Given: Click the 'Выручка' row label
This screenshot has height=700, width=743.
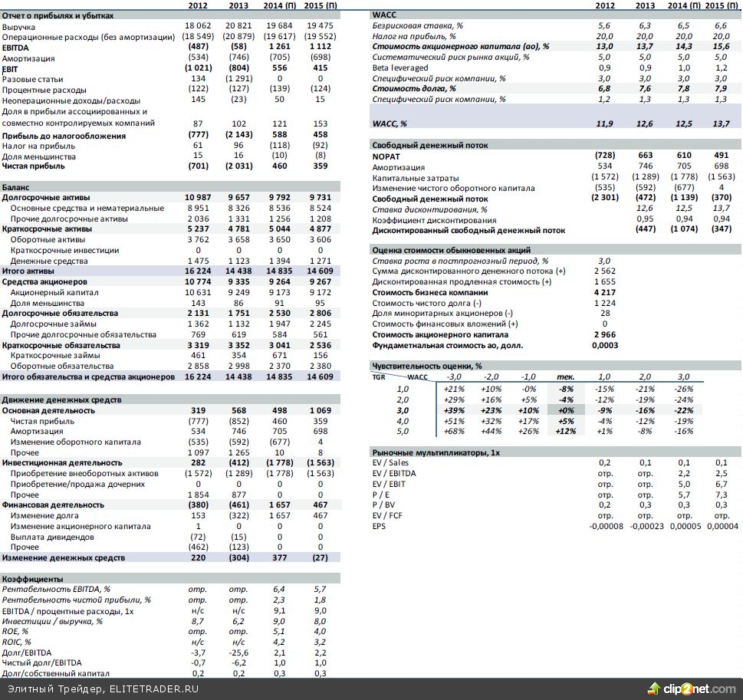Looking at the screenshot, I should (18, 27).
